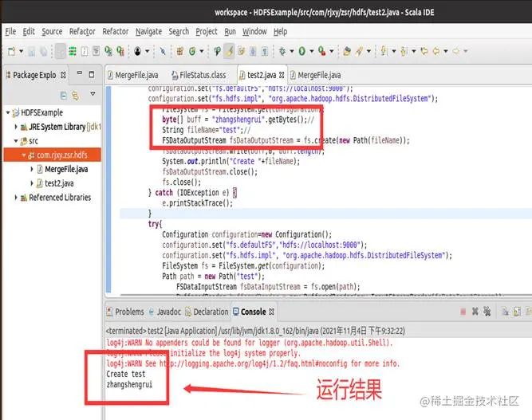Screen dimensions: 532x420
Task: Open the external tools dropdown arrow
Action: click(x=332, y=51)
